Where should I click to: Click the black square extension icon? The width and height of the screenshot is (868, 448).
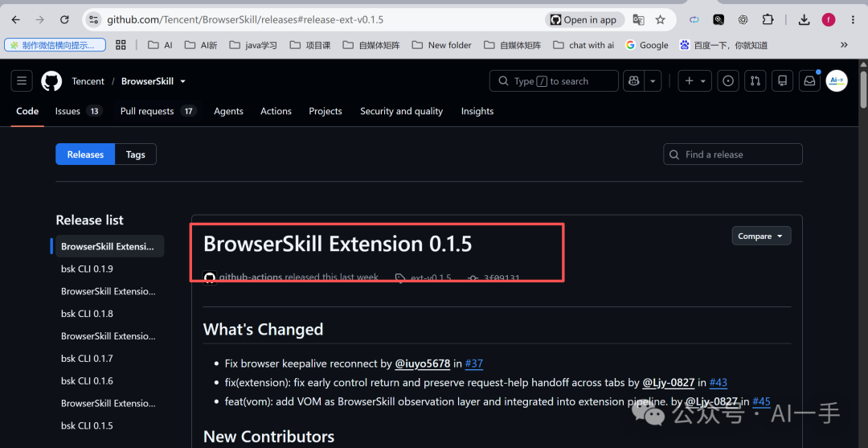(x=719, y=20)
